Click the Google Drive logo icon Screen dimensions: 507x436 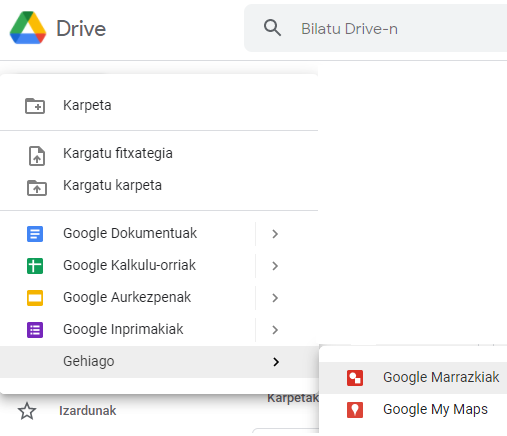pyautogui.click(x=28, y=28)
